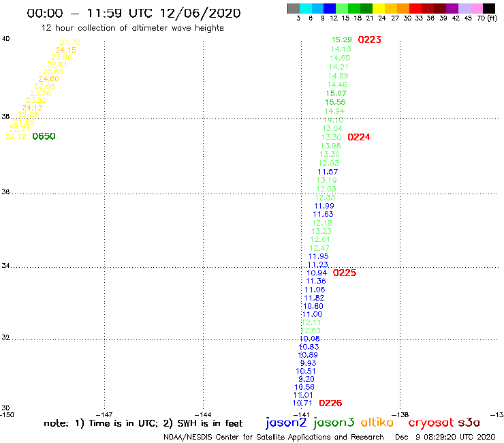Click the black swatch ending the color scale
Image resolution: width=504 pixels, height=443 pixels.
pyautogui.click(x=488, y=8)
